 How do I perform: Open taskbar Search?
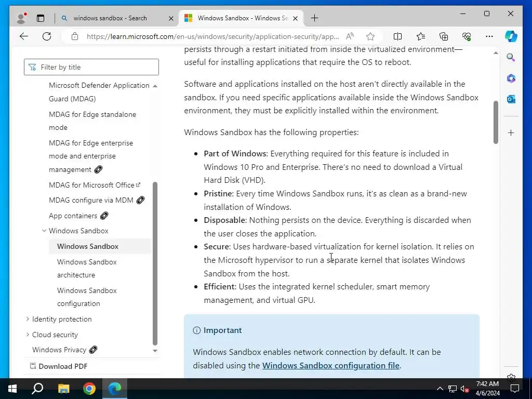(37, 389)
